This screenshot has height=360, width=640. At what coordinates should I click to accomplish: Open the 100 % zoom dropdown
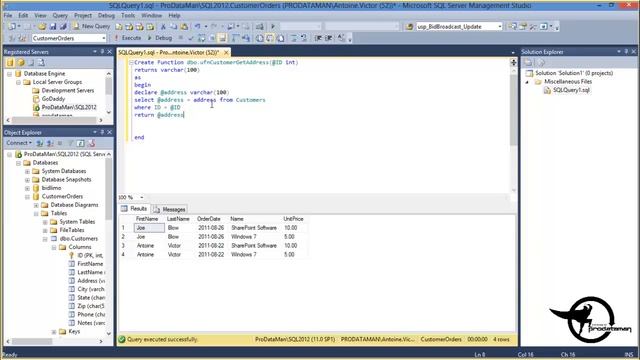coord(142,198)
